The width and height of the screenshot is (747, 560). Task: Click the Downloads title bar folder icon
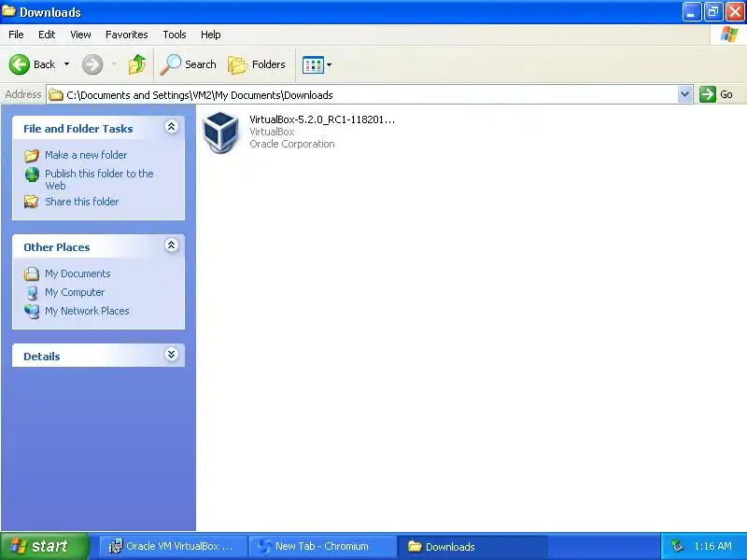click(x=8, y=11)
